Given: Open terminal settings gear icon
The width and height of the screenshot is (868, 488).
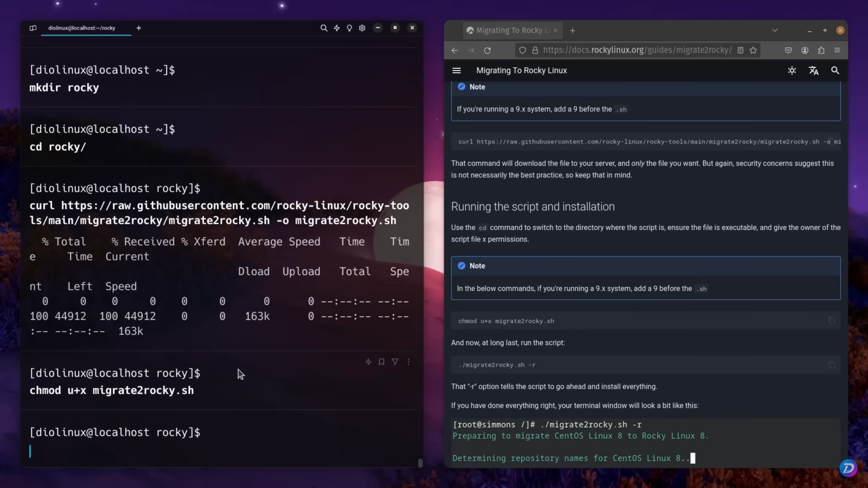Looking at the screenshot, I should pyautogui.click(x=362, y=28).
